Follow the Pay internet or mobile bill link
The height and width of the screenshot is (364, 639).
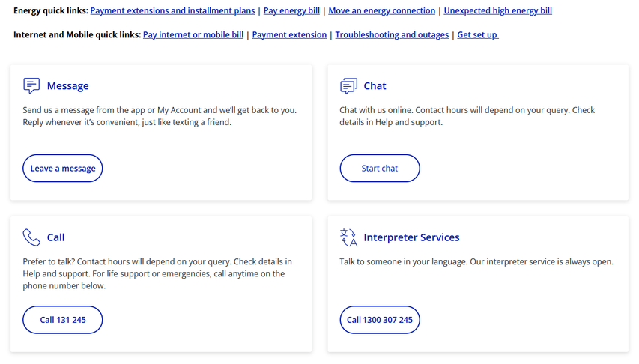(193, 35)
